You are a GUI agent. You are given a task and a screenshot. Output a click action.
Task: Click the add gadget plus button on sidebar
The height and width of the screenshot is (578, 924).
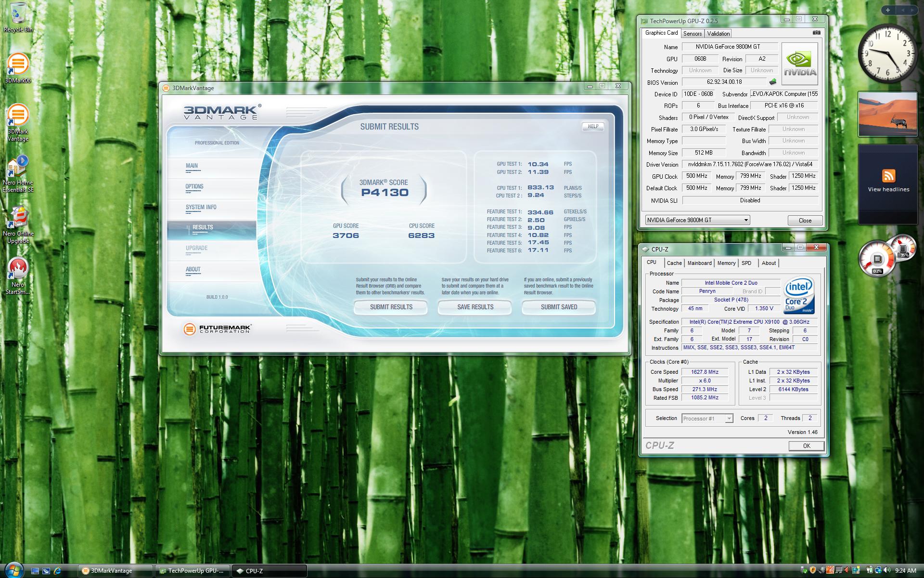pyautogui.click(x=887, y=10)
